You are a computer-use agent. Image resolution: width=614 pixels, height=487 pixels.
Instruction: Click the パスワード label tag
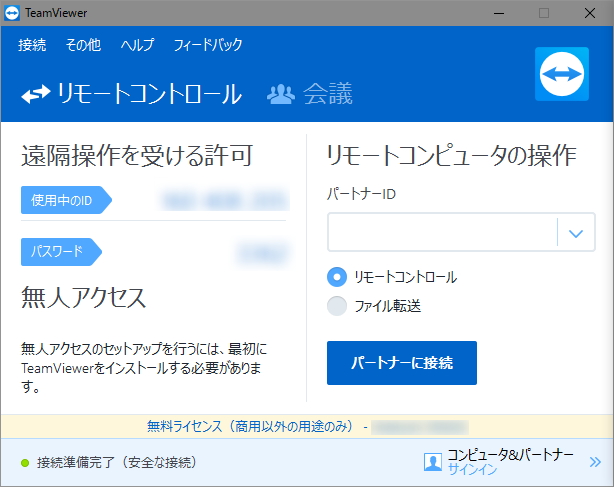click(61, 252)
